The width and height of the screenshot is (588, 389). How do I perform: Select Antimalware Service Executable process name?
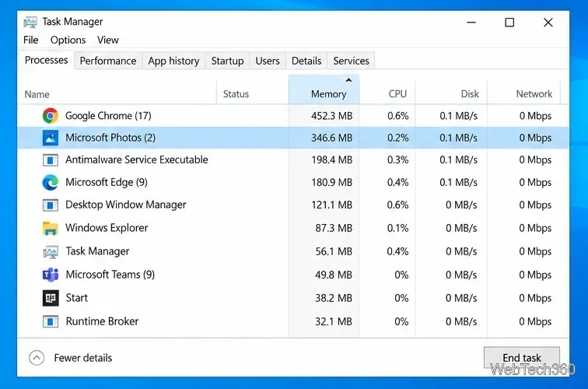coord(137,159)
